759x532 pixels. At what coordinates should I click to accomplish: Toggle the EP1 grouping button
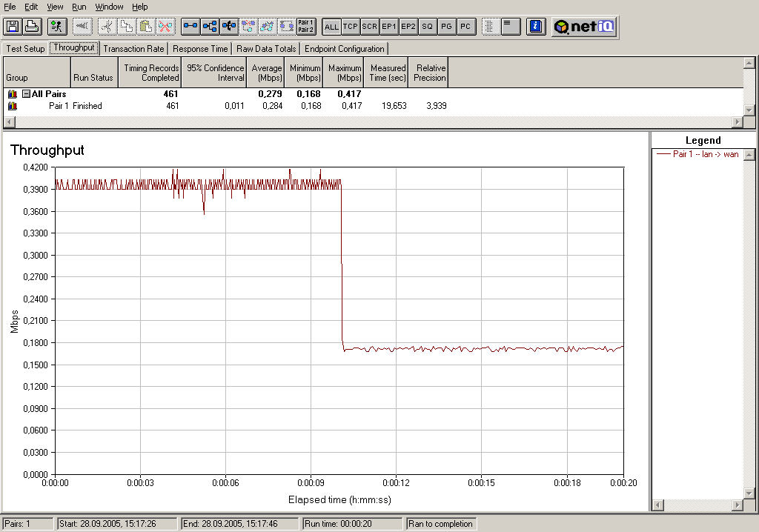pyautogui.click(x=388, y=27)
